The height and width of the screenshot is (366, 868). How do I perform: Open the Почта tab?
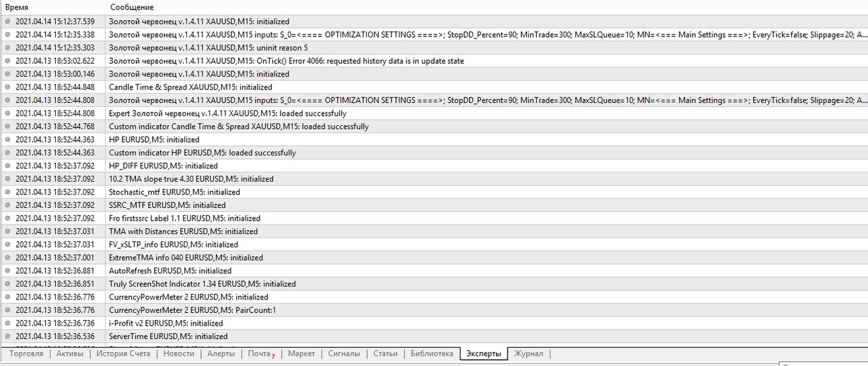coord(261,353)
